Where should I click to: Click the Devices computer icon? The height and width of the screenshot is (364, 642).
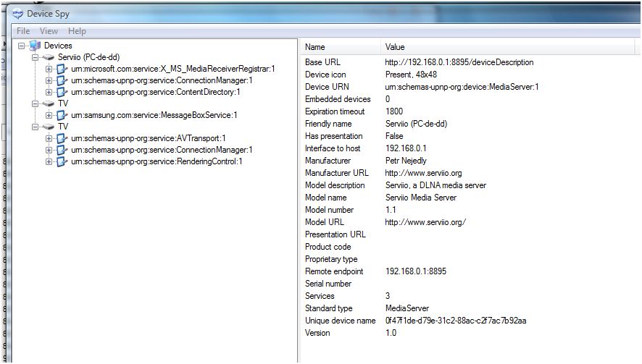tap(35, 46)
